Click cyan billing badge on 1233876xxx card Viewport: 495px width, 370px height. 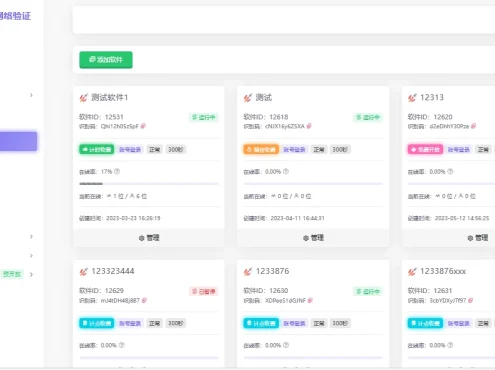[x=425, y=323]
